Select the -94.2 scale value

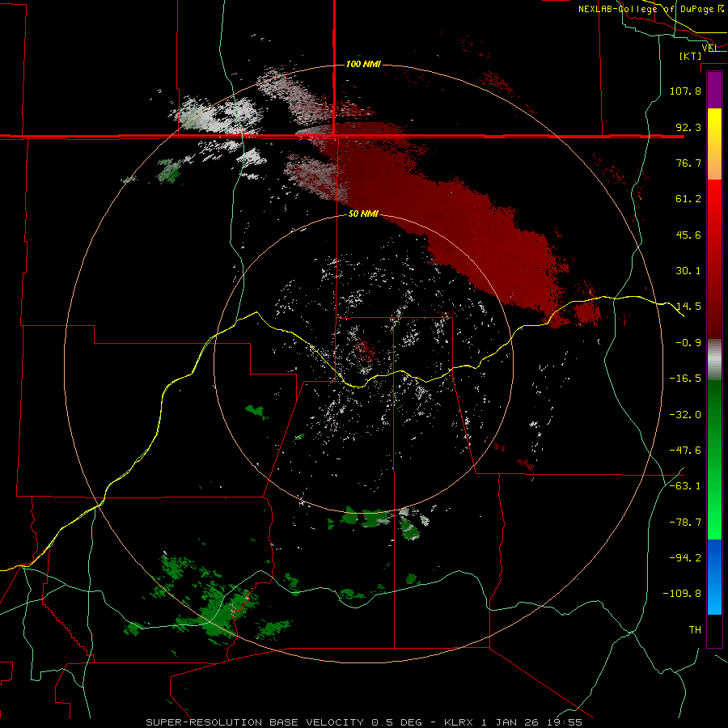[x=685, y=557]
